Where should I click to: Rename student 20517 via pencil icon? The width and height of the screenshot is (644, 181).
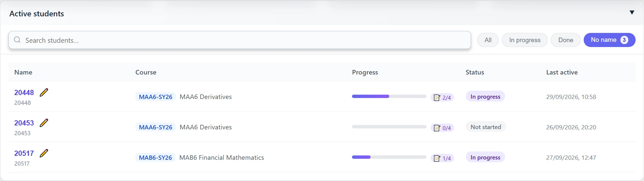[x=44, y=153]
